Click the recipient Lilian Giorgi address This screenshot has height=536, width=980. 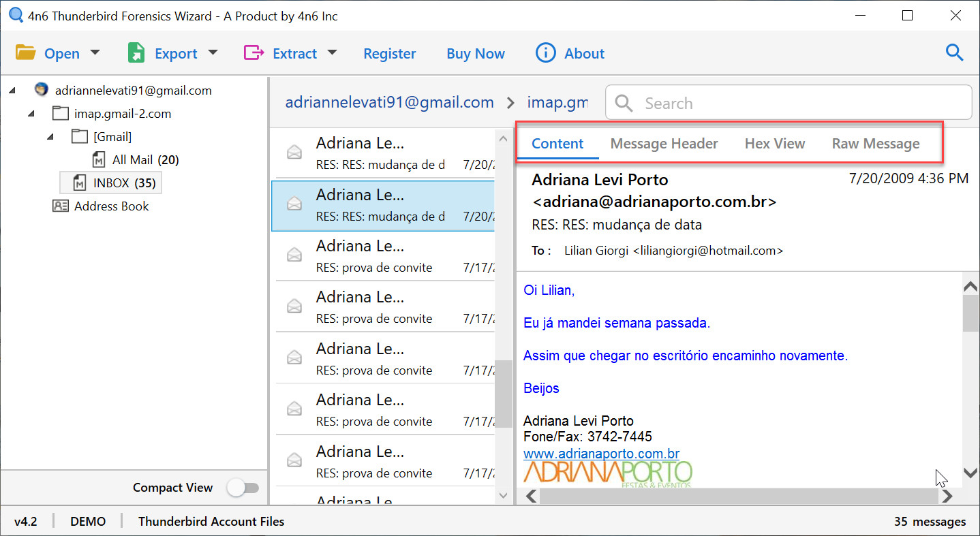coord(674,251)
